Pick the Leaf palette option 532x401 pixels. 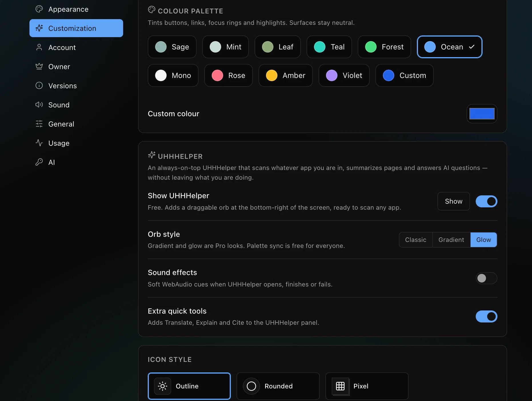point(278,47)
